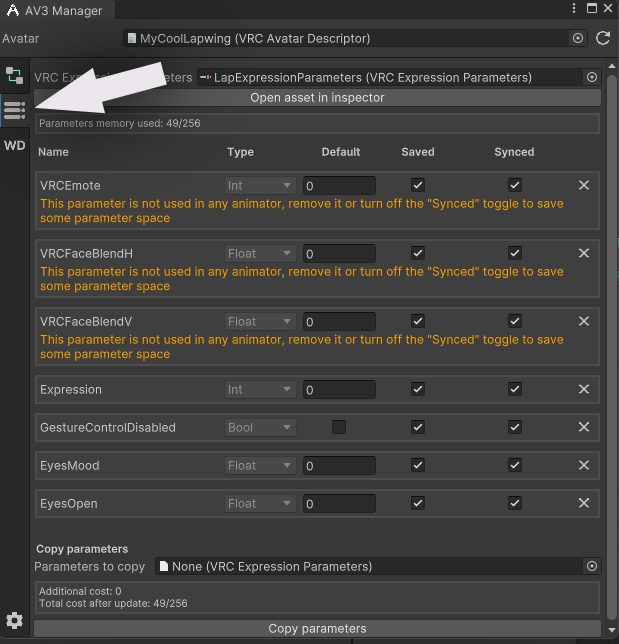Toggle Saved for VRCFaceBlendV

[x=418, y=321]
